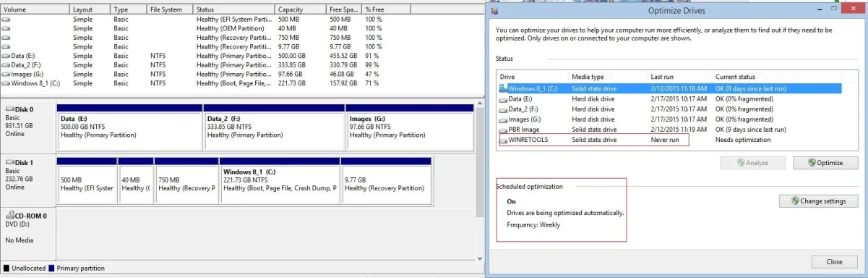Click the Optimize button
Image resolution: width=868 pixels, height=278 pixels.
click(820, 163)
